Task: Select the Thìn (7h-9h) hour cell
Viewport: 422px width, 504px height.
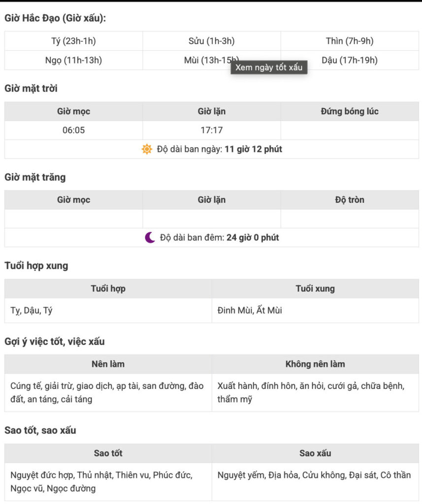Action: coord(350,41)
